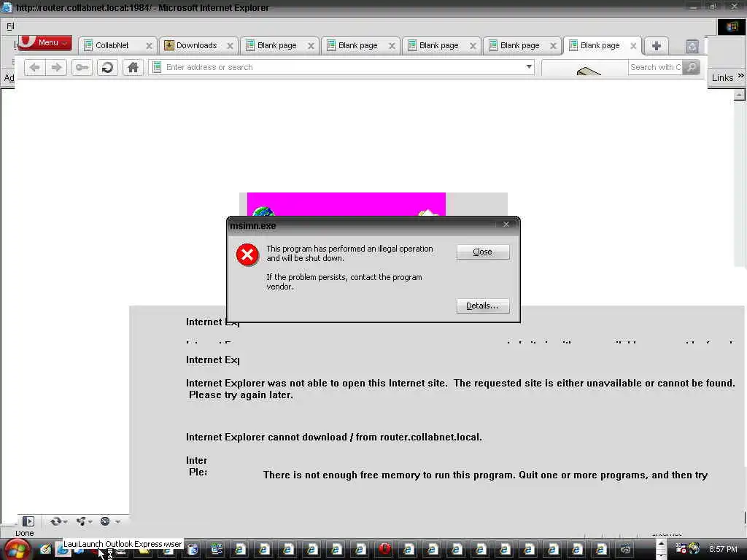Viewport: 747px width, 560px height.
Task: Close the Downloads tab
Action: pyautogui.click(x=230, y=46)
